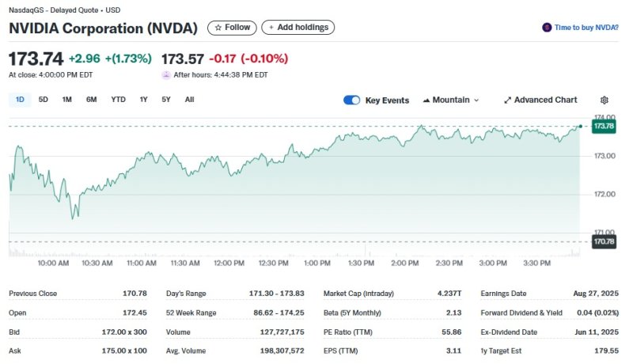
Task: Select the All time range tab
Action: pos(189,100)
